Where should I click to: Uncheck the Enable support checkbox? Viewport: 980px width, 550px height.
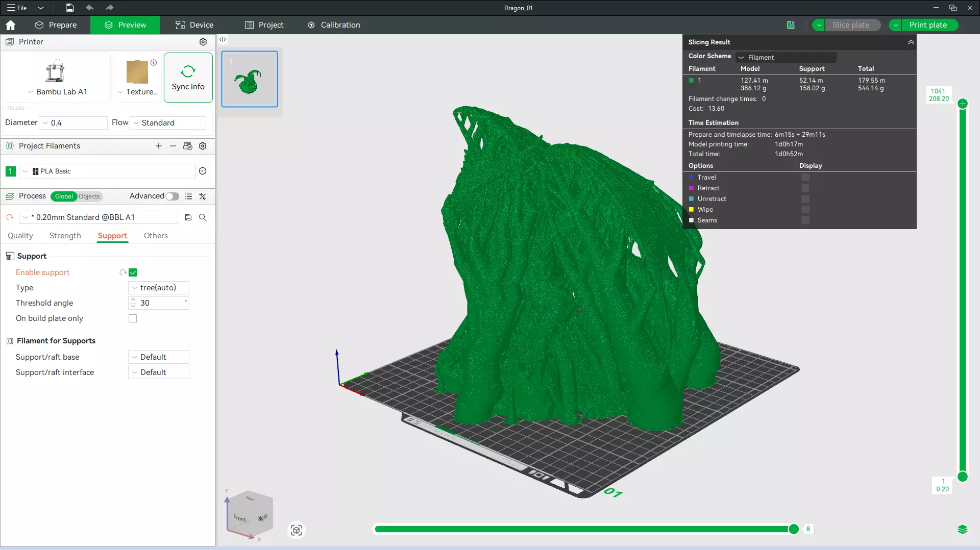click(133, 272)
